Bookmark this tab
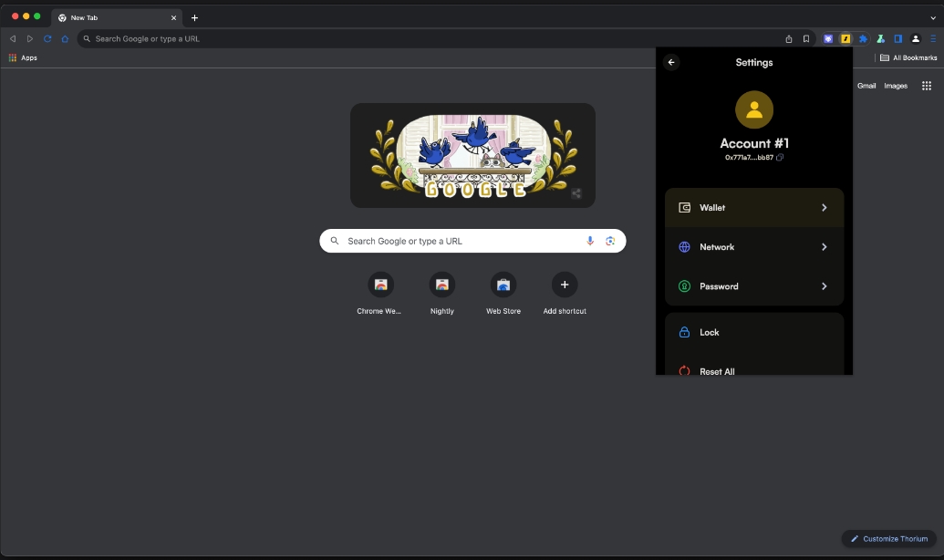 [x=806, y=38]
